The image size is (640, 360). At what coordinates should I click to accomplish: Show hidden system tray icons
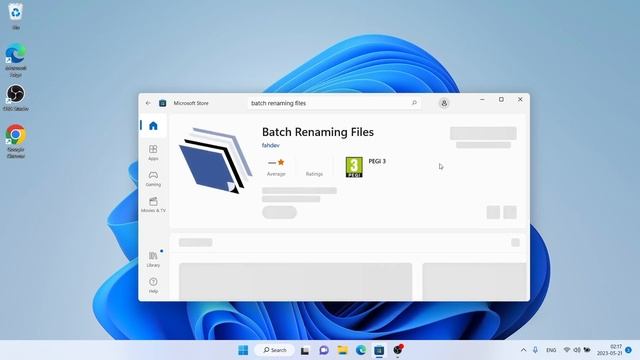pos(523,350)
